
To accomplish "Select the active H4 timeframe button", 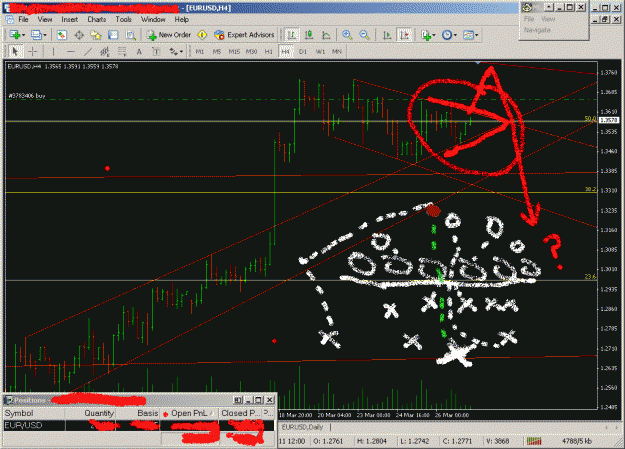I will point(286,51).
